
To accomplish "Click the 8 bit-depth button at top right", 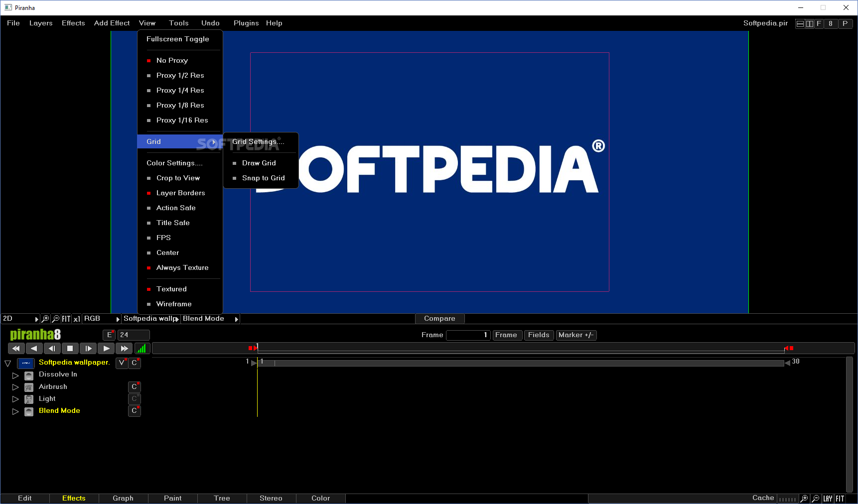I will point(831,23).
